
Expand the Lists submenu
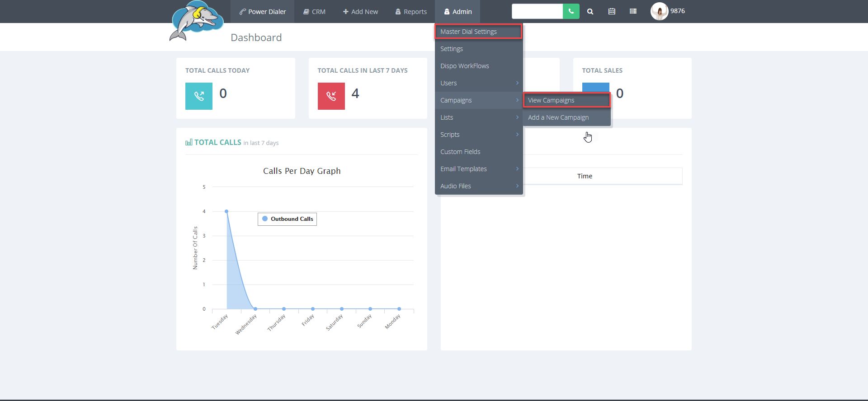tap(479, 117)
